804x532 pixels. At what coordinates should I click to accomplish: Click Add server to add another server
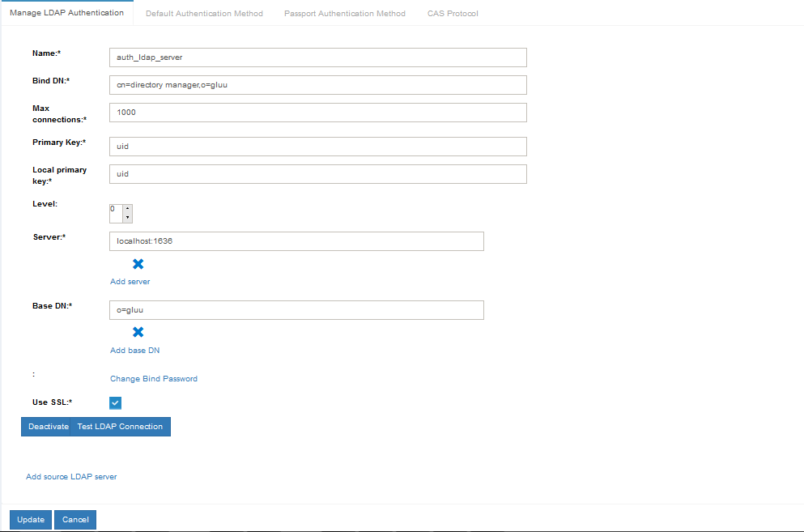130,281
